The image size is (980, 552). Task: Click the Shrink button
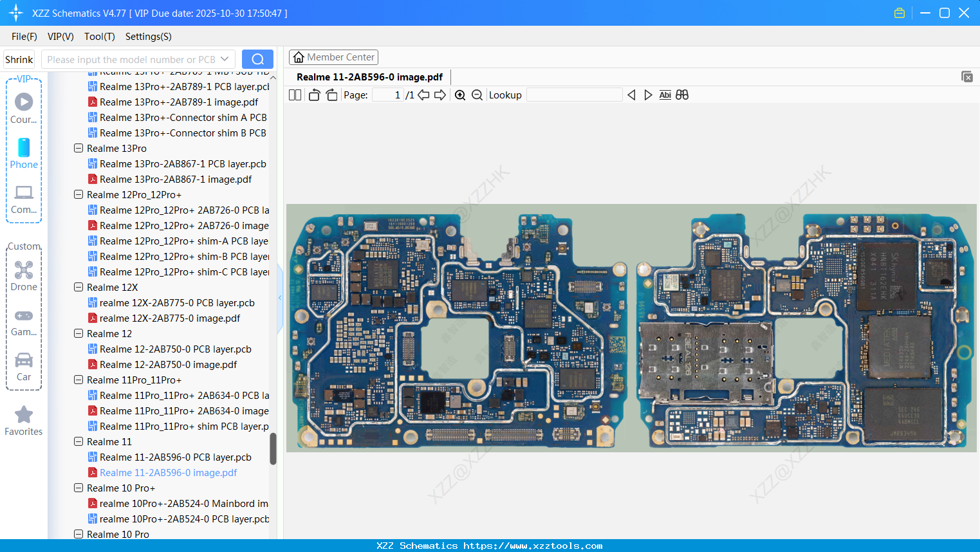click(x=19, y=60)
